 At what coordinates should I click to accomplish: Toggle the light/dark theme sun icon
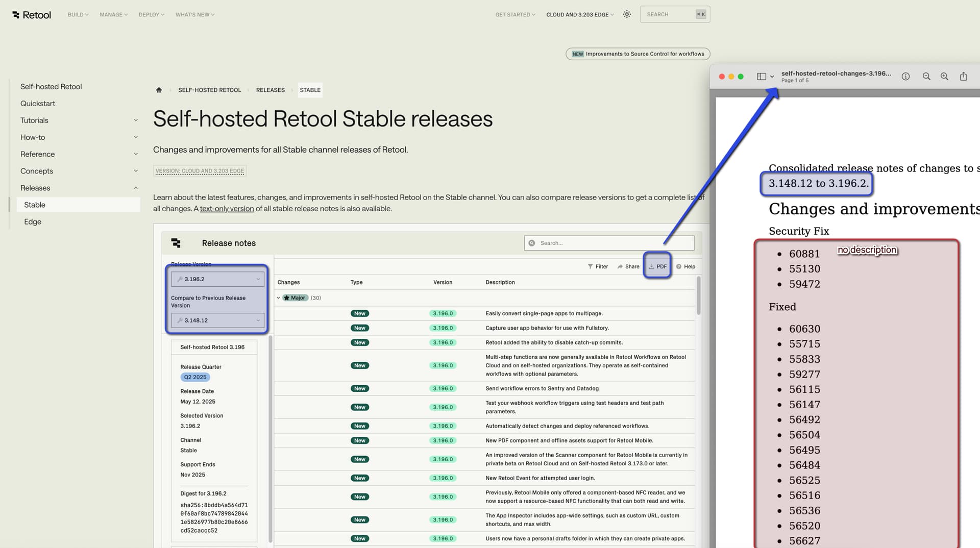point(627,14)
